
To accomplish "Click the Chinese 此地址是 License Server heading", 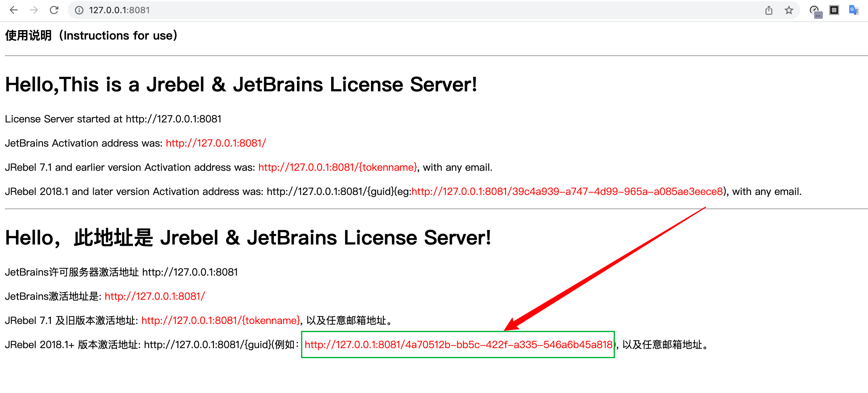I will point(248,238).
